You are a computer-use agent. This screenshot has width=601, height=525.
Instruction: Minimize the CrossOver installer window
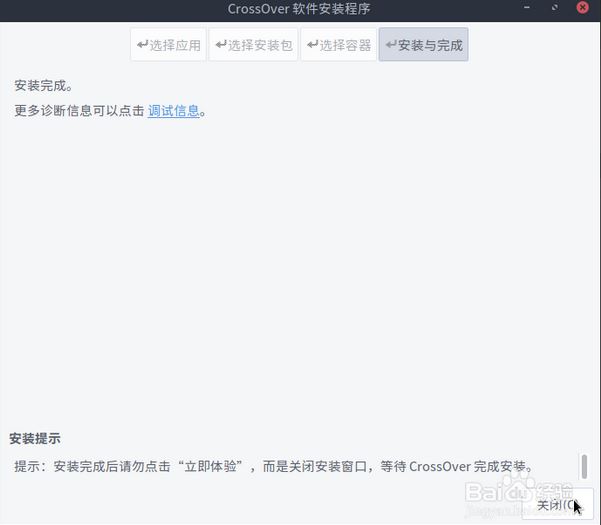[527, 8]
